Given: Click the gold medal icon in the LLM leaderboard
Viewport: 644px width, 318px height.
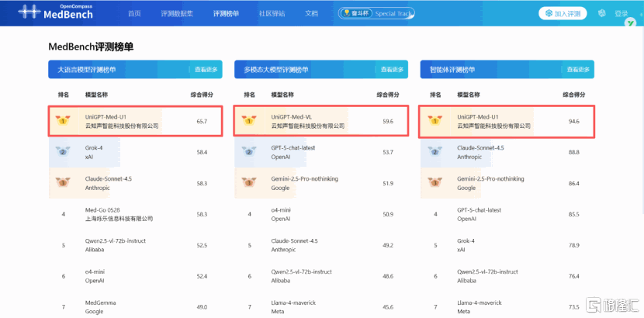Looking at the screenshot, I should point(62,121).
